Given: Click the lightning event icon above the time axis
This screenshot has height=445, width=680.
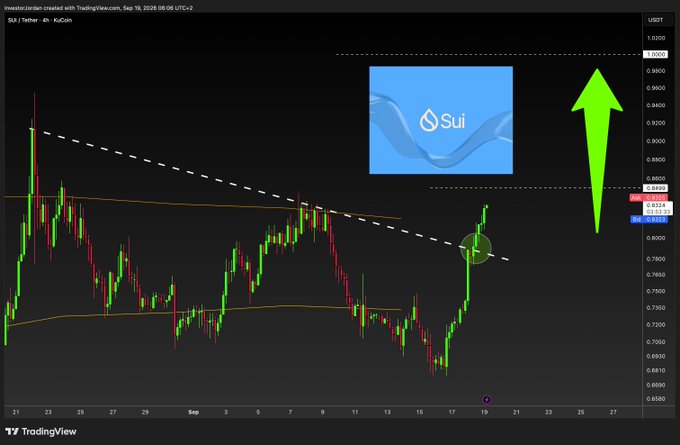Looking at the screenshot, I should coord(487,399).
